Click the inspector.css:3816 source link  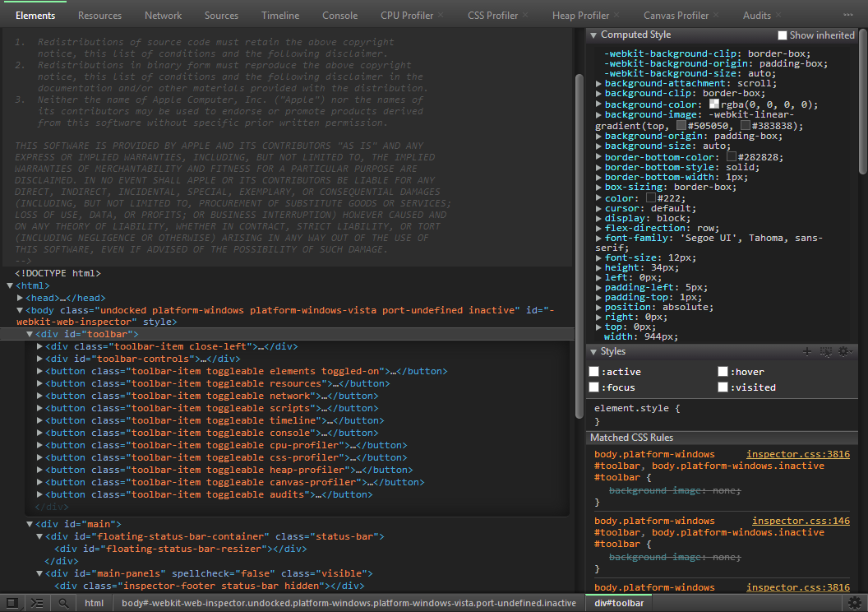click(x=797, y=453)
